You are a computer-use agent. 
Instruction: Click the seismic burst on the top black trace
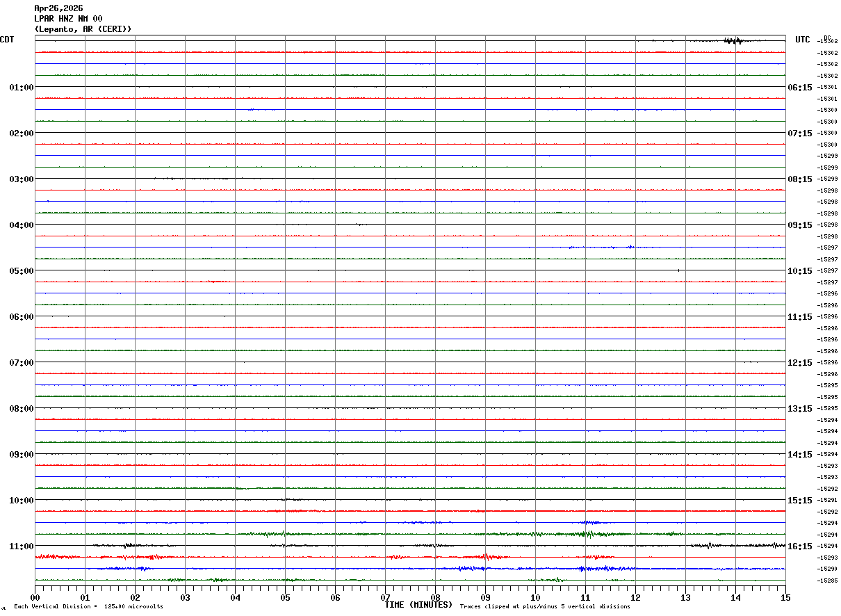click(x=733, y=40)
